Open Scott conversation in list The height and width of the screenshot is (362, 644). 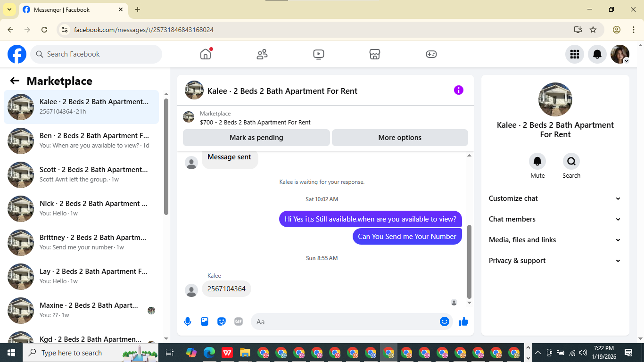pyautogui.click(x=82, y=175)
